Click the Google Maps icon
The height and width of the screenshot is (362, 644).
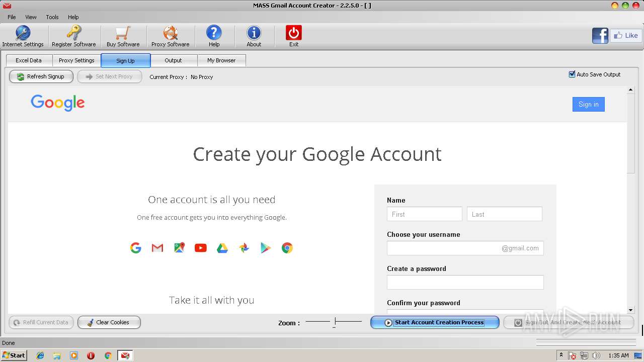(x=179, y=248)
